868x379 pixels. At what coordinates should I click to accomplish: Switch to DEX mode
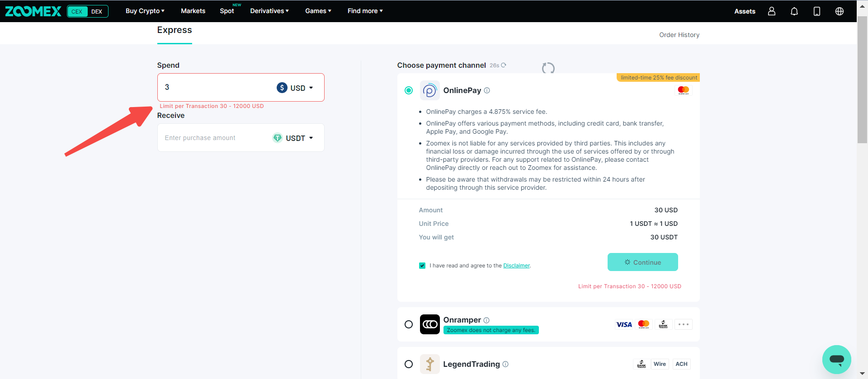coord(97,11)
